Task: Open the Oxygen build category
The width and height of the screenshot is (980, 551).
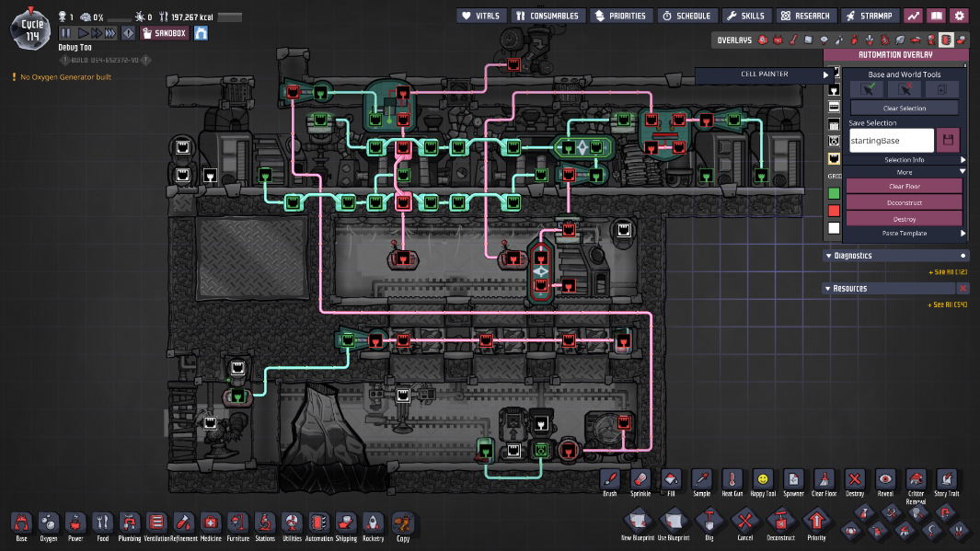Action: 48,522
